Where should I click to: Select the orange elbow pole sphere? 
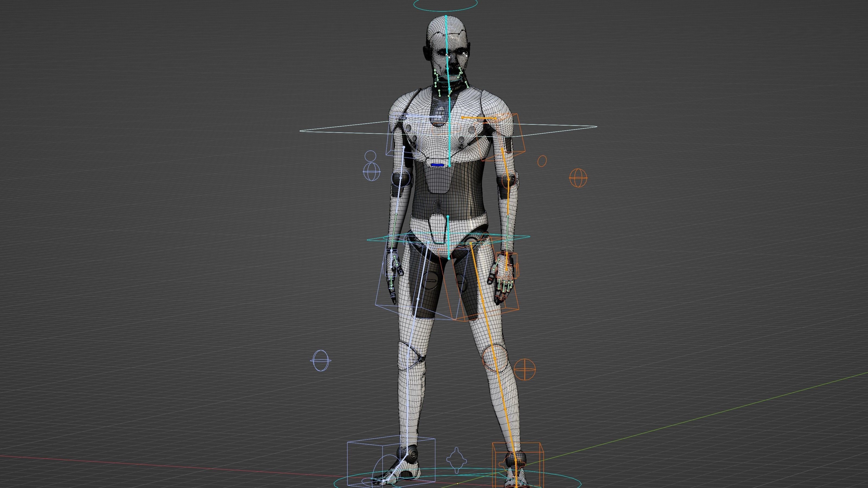[578, 178]
